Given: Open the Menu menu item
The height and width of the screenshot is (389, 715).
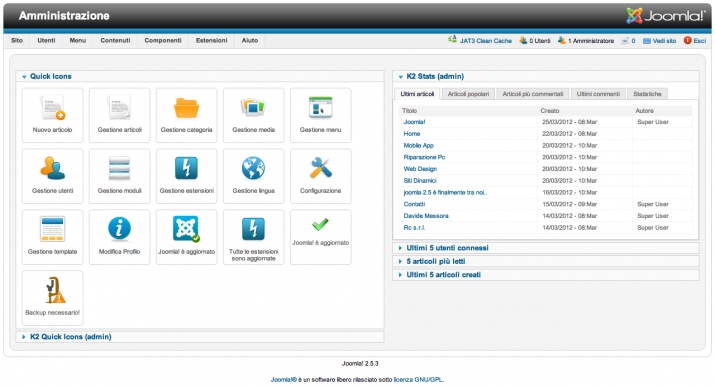Looking at the screenshot, I should [x=78, y=41].
